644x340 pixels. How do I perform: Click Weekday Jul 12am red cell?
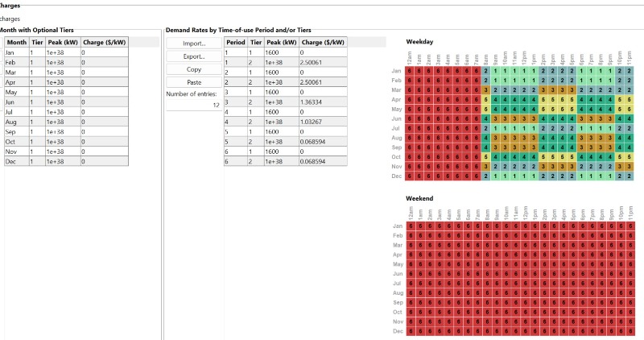(x=411, y=128)
